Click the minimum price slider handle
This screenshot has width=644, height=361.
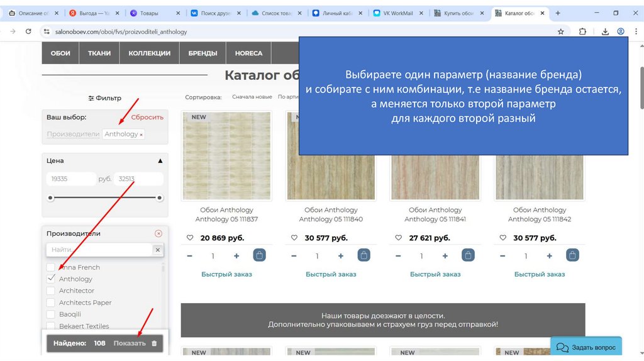tap(50, 198)
